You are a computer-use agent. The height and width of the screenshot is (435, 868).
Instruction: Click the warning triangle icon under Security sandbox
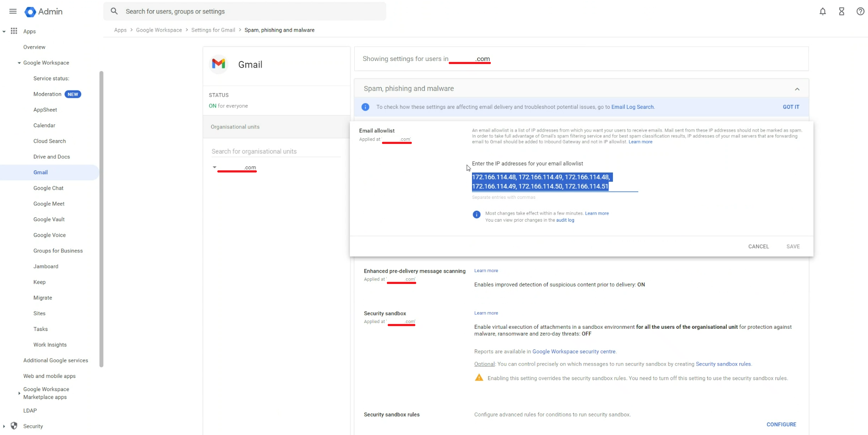coord(479,378)
